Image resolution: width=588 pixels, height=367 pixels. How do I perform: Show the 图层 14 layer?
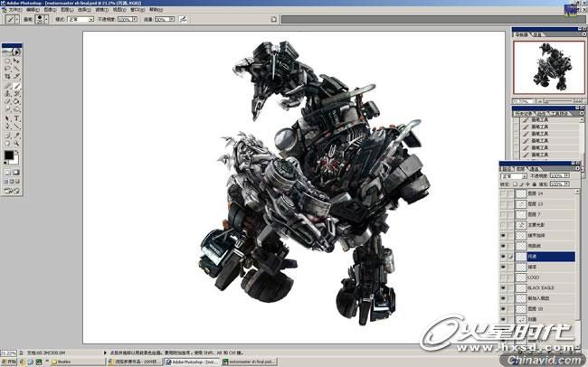coord(503,193)
